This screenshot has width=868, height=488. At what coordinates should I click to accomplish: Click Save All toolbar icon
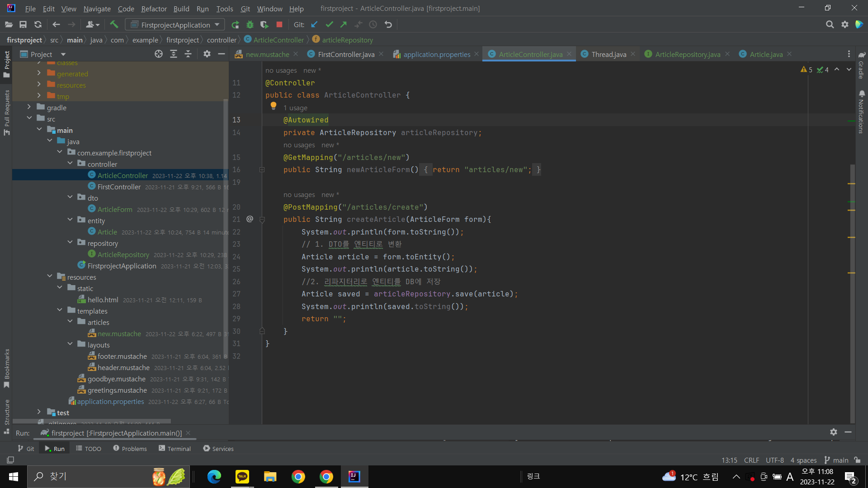coord(23,25)
